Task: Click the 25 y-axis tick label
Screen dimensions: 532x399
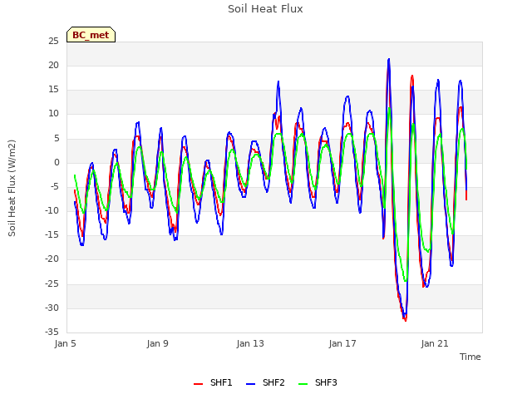Action: (53, 41)
